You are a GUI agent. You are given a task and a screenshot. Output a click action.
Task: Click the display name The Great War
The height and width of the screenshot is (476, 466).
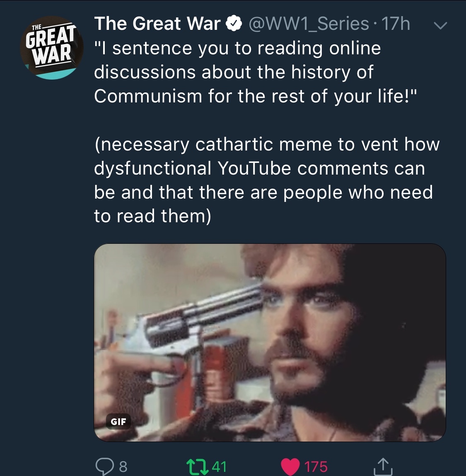click(157, 24)
